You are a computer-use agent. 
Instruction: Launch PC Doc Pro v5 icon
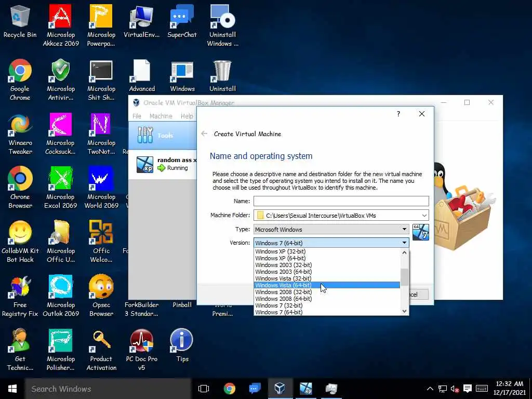point(141,349)
